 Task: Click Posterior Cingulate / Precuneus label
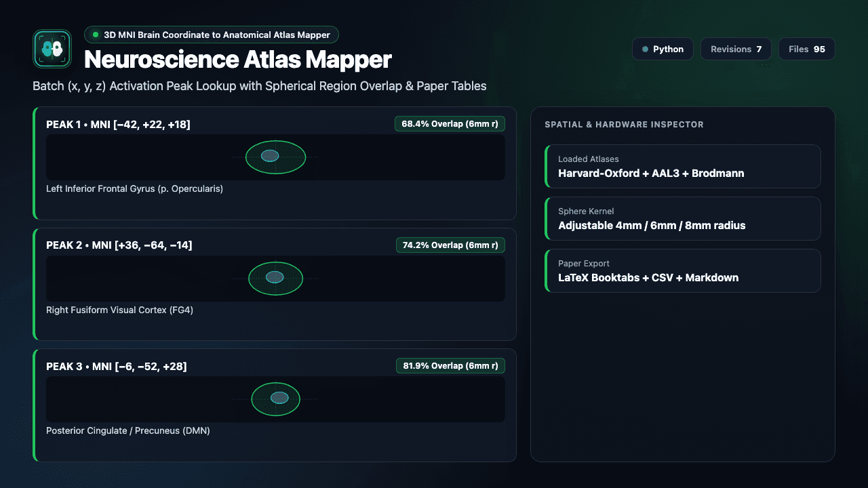[x=128, y=430]
